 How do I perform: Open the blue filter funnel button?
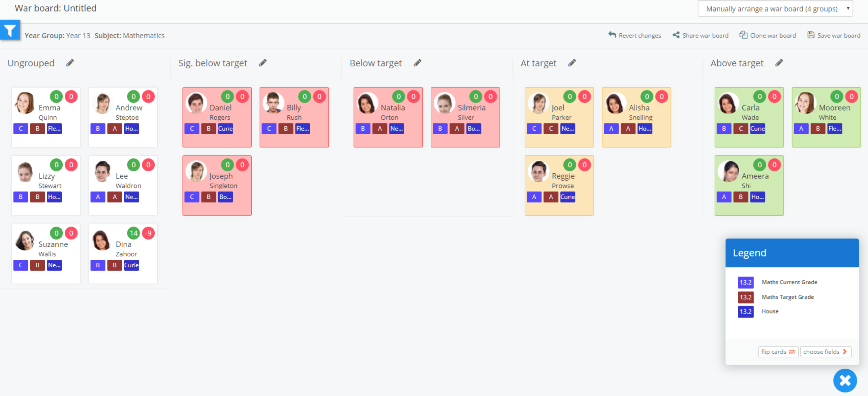coord(10,30)
